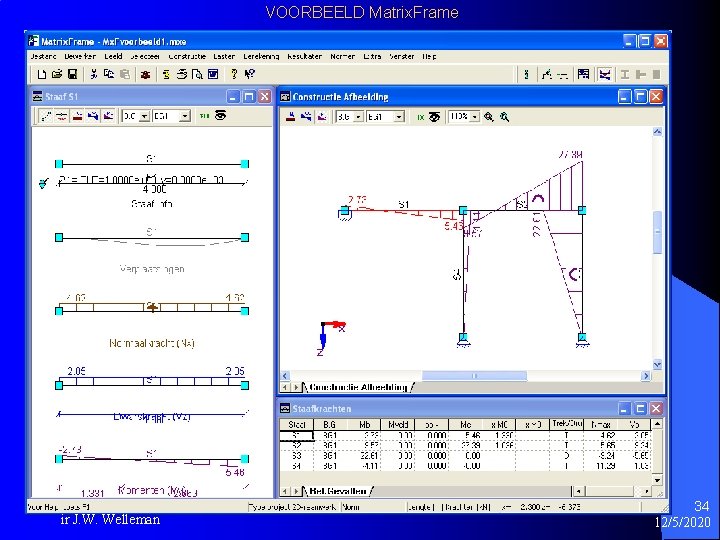Click the Mveld column header in Staafkrachten
Screen dimensions: 720x540
pos(399,425)
